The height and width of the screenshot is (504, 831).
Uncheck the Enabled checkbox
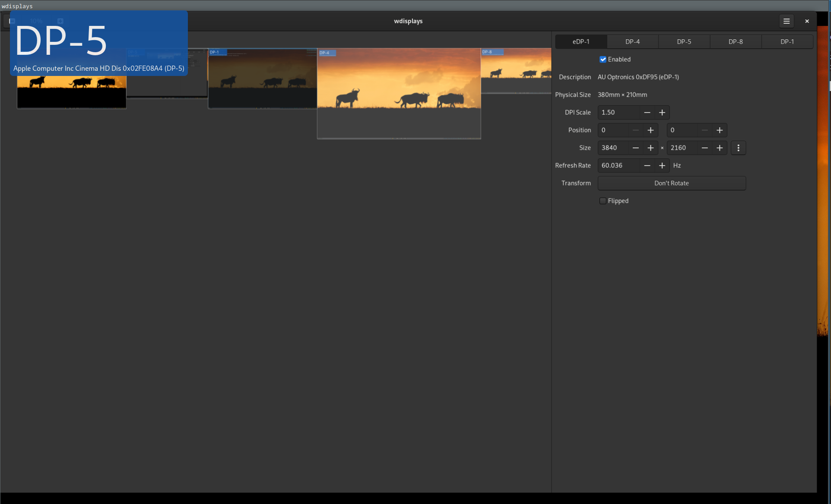[x=603, y=60]
